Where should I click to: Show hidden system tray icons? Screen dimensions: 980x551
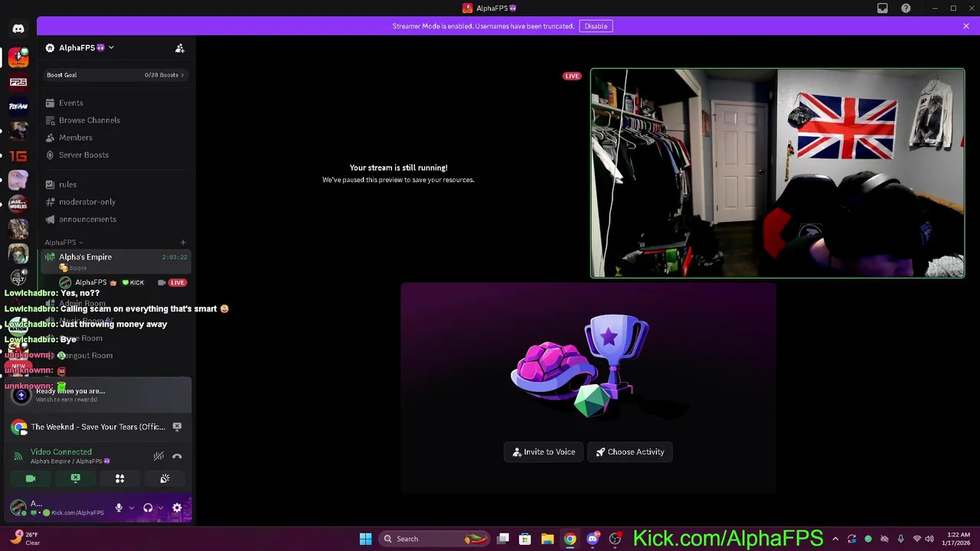(835, 539)
